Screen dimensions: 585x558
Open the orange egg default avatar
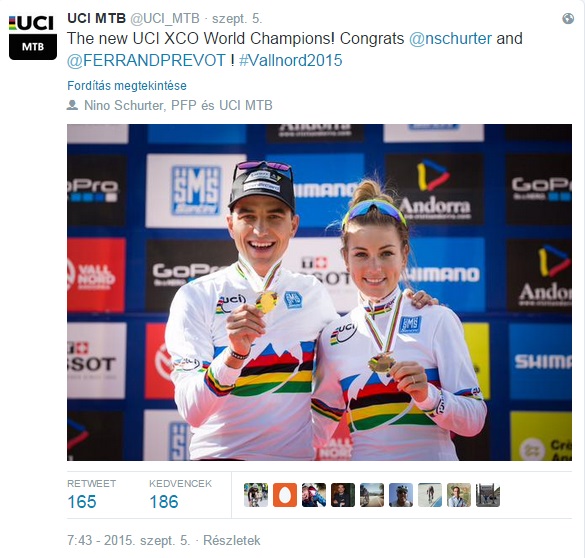285,495
